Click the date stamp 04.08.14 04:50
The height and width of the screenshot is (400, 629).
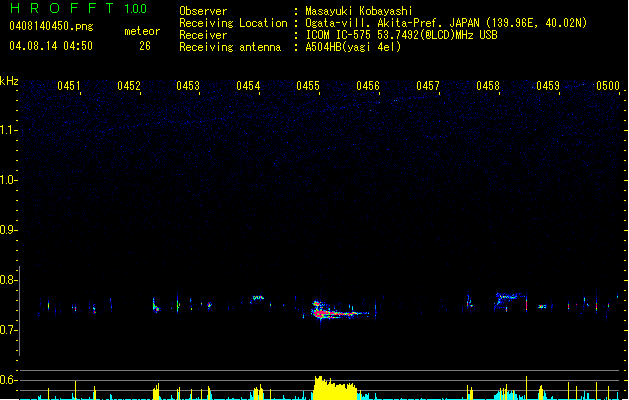[x=51, y=46]
